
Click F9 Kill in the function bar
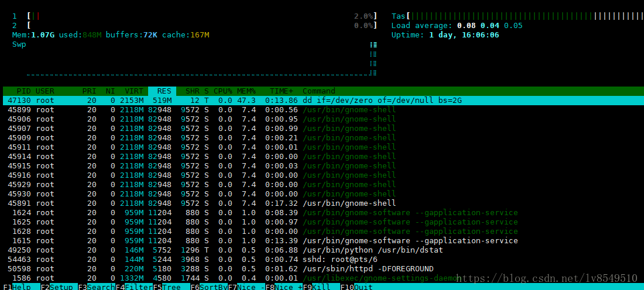(322, 286)
